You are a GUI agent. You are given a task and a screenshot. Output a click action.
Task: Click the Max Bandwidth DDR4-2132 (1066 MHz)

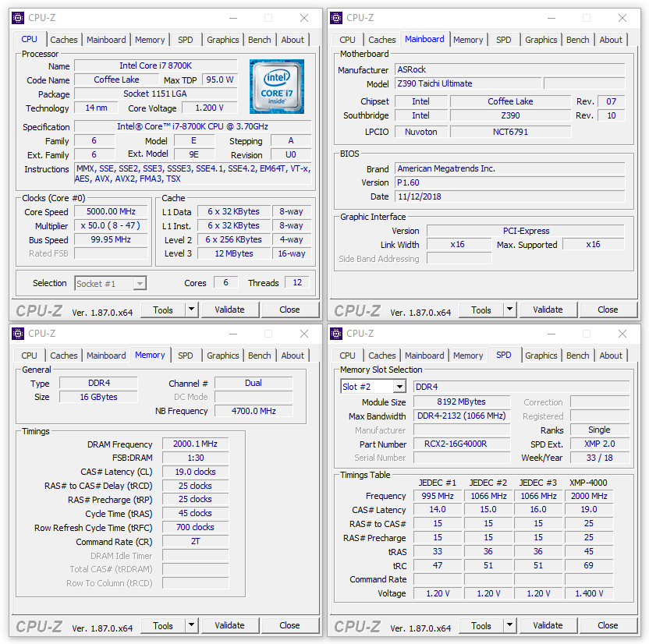462,416
